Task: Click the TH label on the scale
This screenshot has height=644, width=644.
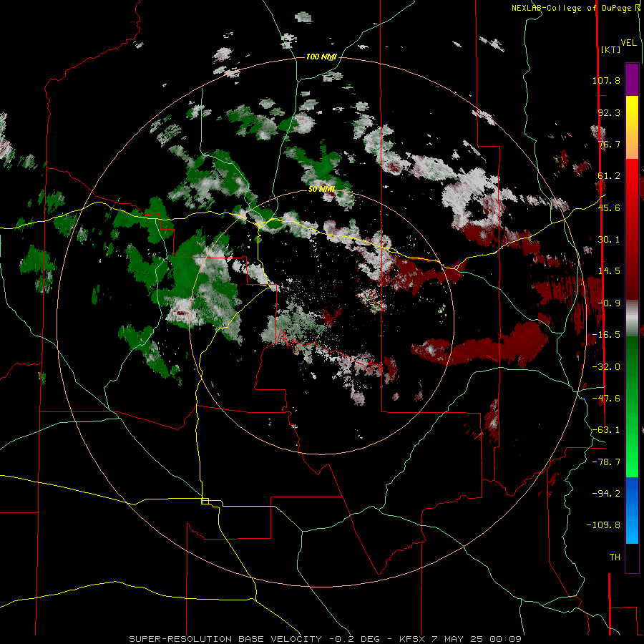Action: pos(615,557)
